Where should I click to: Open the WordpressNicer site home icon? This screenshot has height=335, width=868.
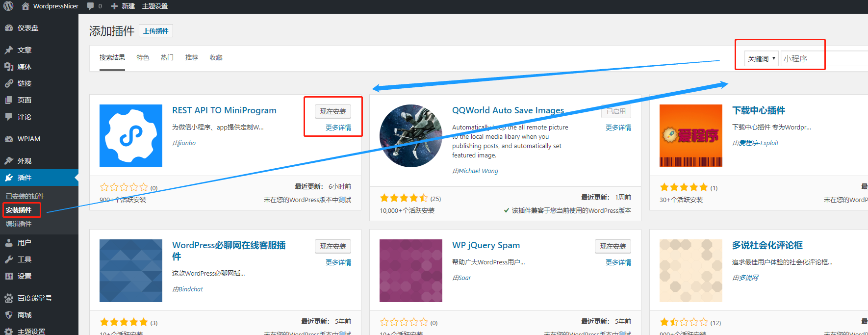click(x=26, y=6)
